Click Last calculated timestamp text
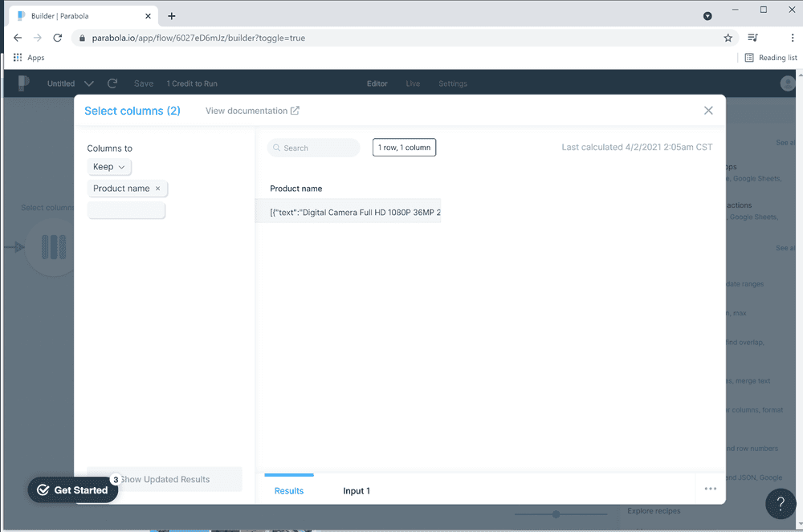The width and height of the screenshot is (803, 532). [637, 148]
